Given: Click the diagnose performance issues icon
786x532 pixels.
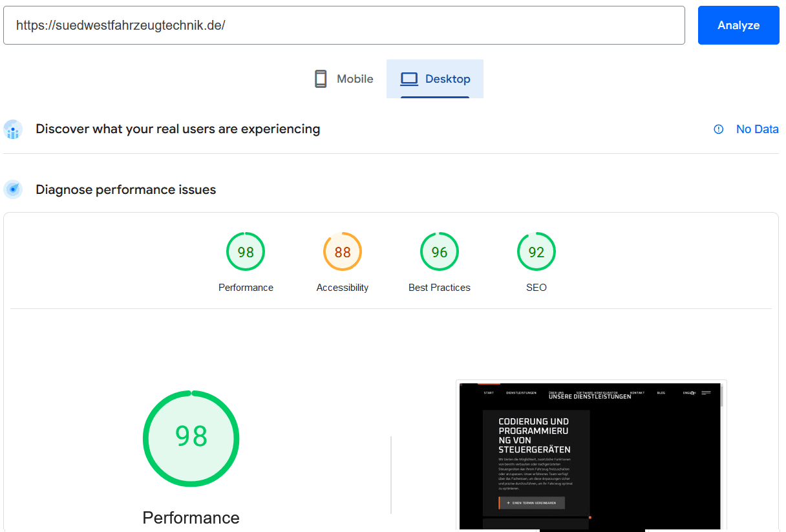Looking at the screenshot, I should [x=13, y=189].
